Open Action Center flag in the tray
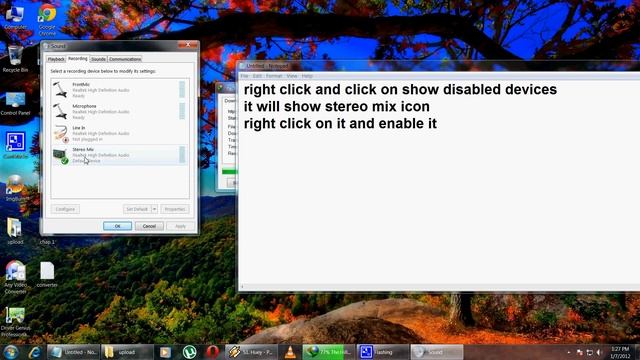The width and height of the screenshot is (640, 360). click(580, 352)
